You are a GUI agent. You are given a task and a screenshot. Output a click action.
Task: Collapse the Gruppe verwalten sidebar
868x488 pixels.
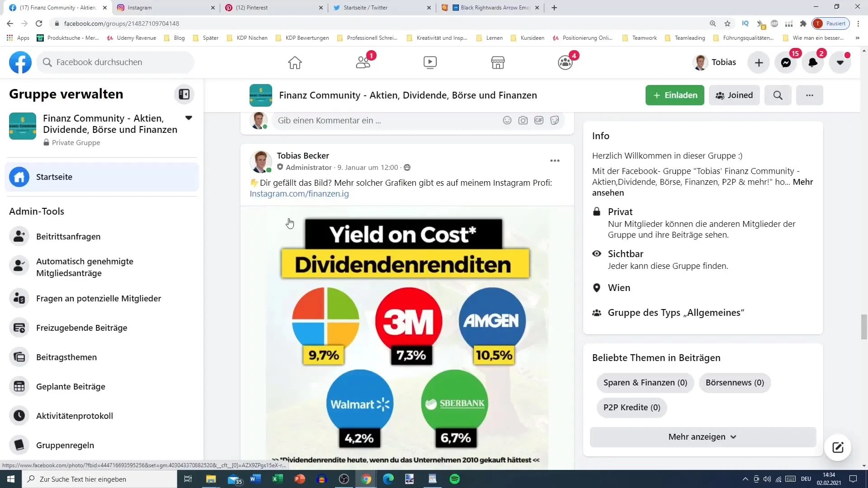click(184, 94)
